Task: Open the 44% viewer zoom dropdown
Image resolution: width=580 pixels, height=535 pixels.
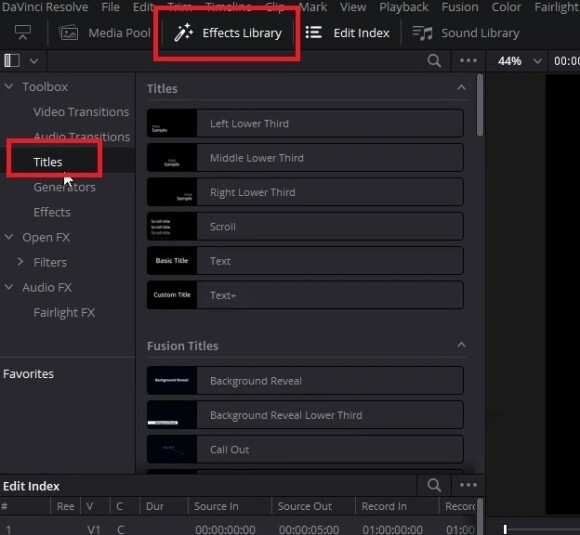Action: (x=537, y=61)
